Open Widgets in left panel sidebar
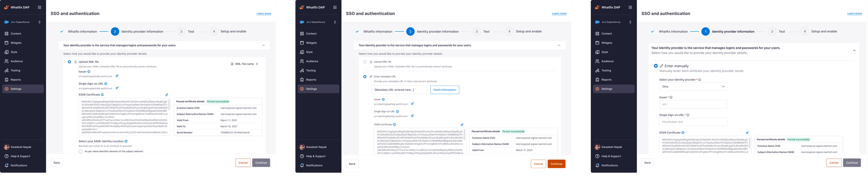Image resolution: width=868 pixels, height=189 pixels. [23, 43]
